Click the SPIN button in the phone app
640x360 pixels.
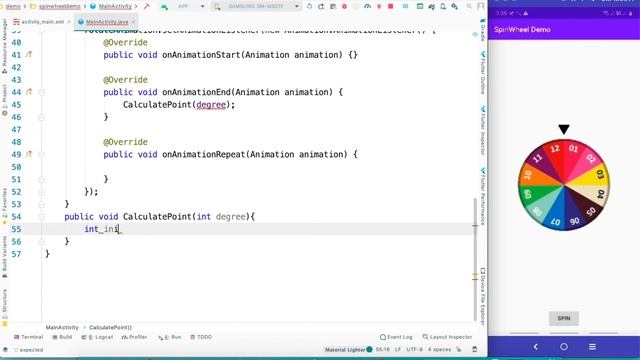pyautogui.click(x=564, y=318)
